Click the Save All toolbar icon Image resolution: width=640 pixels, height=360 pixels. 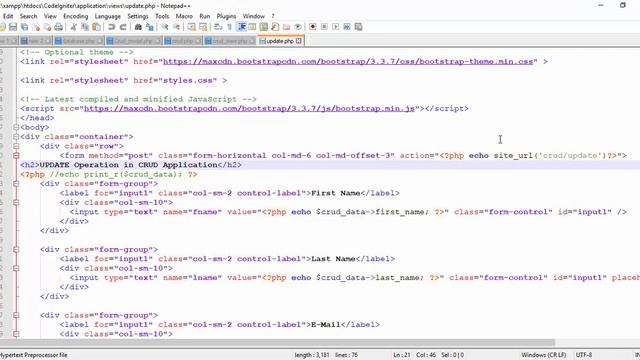pos(24,27)
